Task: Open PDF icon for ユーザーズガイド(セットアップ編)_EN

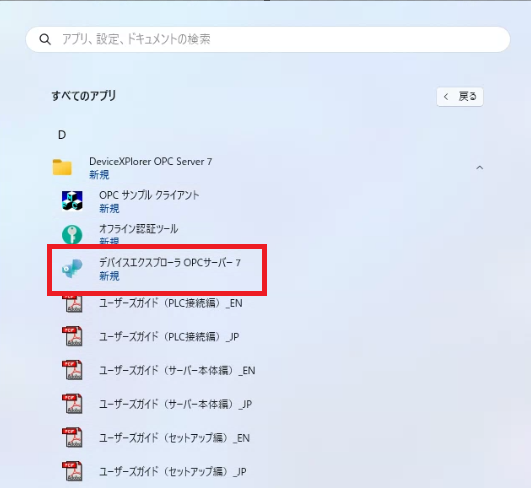Action: click(x=72, y=438)
